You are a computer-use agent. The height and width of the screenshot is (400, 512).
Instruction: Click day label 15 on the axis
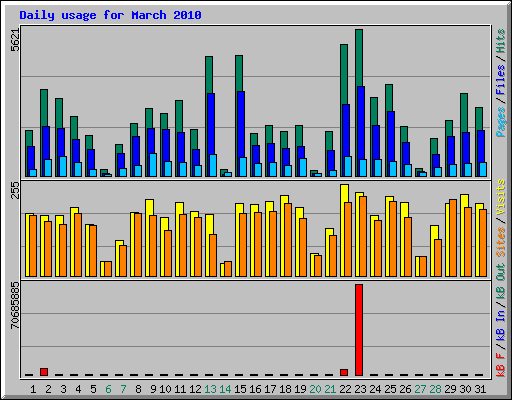pos(241,389)
